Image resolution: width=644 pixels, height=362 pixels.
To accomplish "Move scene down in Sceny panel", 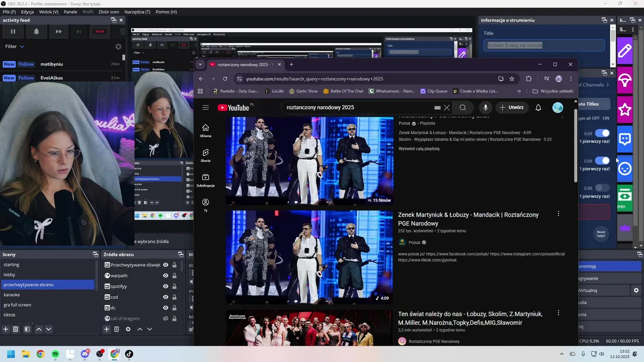I will tap(48, 329).
